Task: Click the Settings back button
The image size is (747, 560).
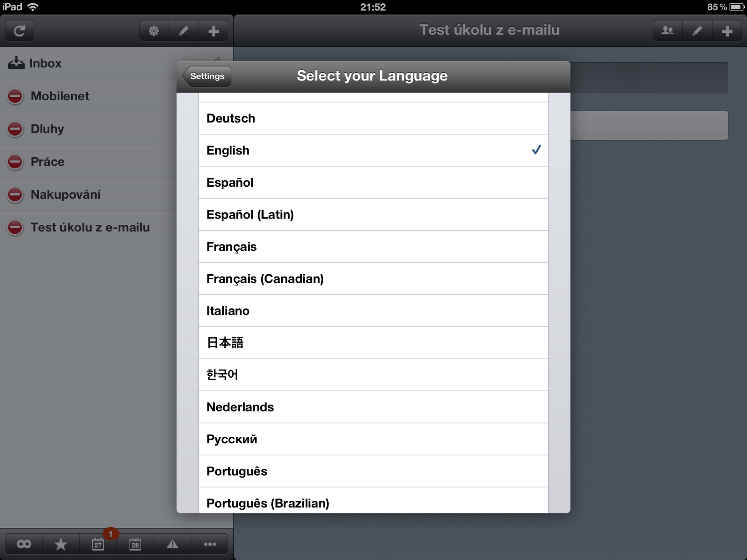Action: pyautogui.click(x=207, y=75)
